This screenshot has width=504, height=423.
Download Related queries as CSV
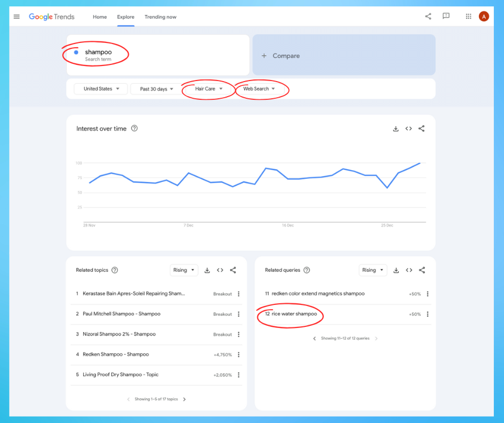point(396,270)
